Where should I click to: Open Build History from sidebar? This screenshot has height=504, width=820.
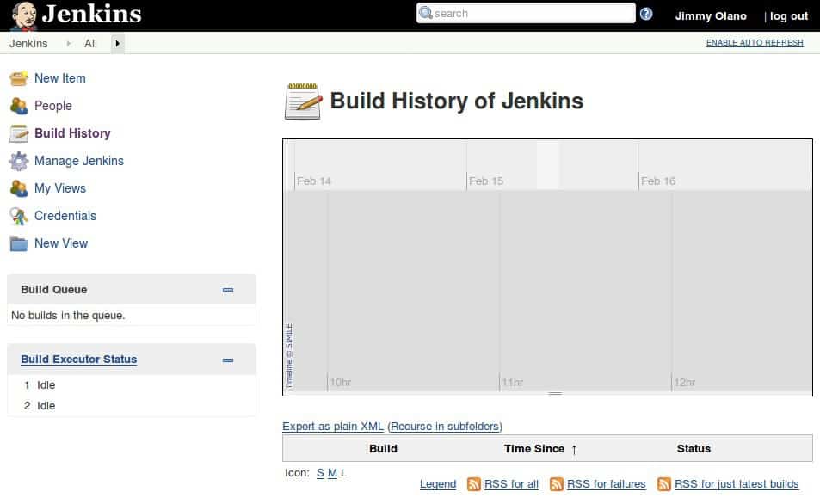72,133
